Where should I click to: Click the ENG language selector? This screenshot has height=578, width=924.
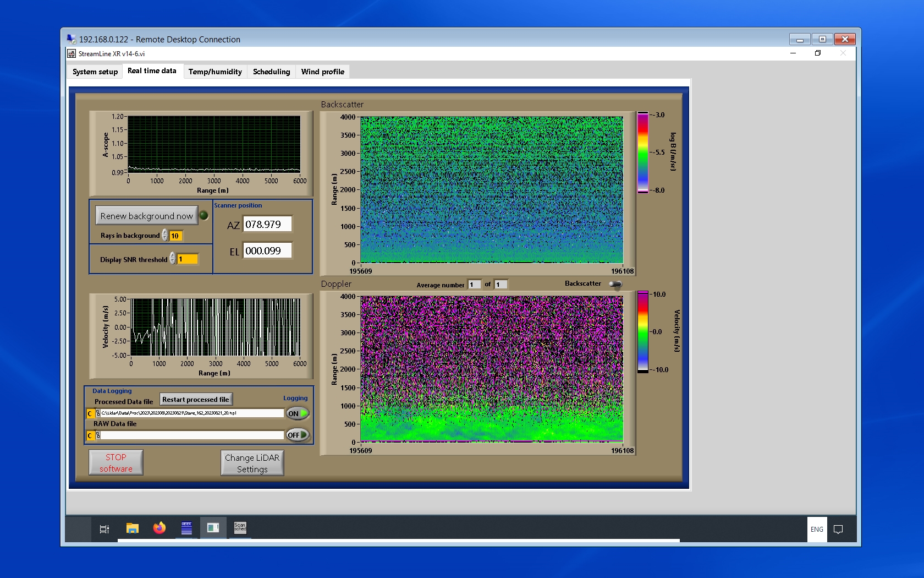point(817,529)
